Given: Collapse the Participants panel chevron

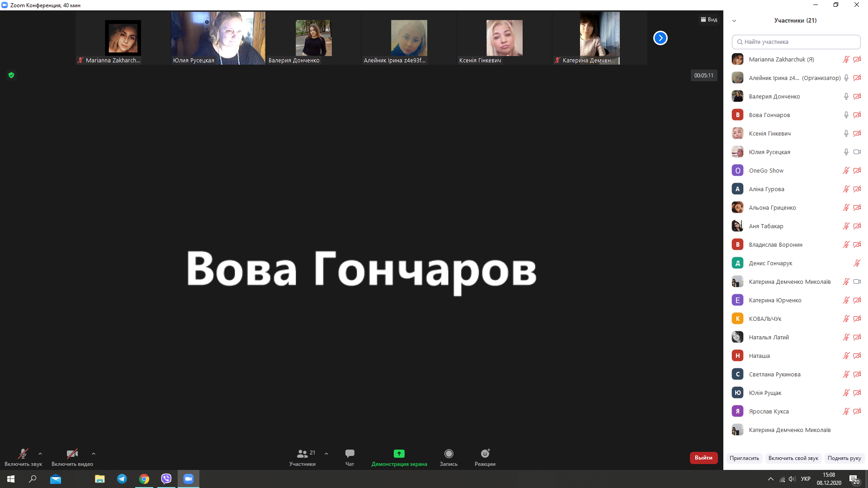Looking at the screenshot, I should coord(734,21).
